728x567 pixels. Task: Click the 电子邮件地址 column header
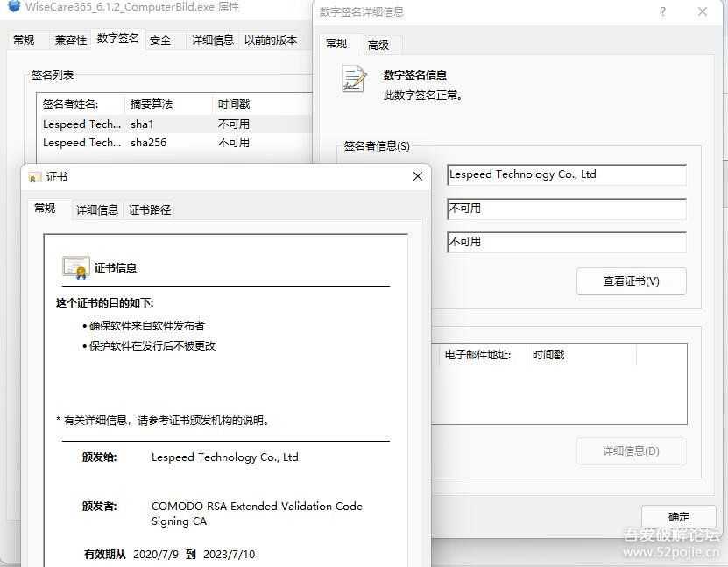(481, 354)
